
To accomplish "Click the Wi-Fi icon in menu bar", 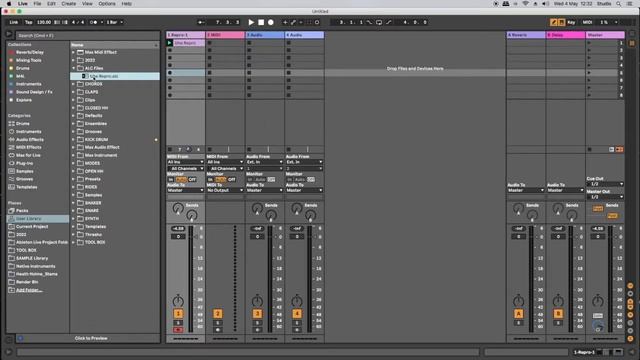I will (x=525, y=4).
